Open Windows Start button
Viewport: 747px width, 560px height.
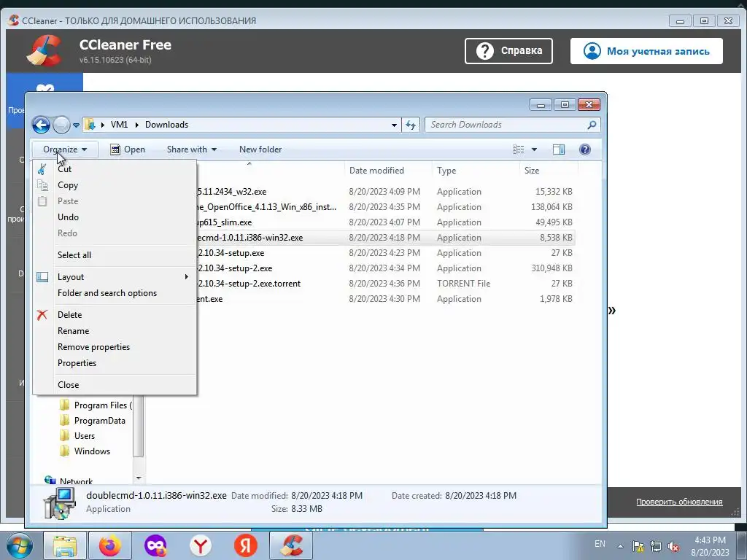coord(19,545)
